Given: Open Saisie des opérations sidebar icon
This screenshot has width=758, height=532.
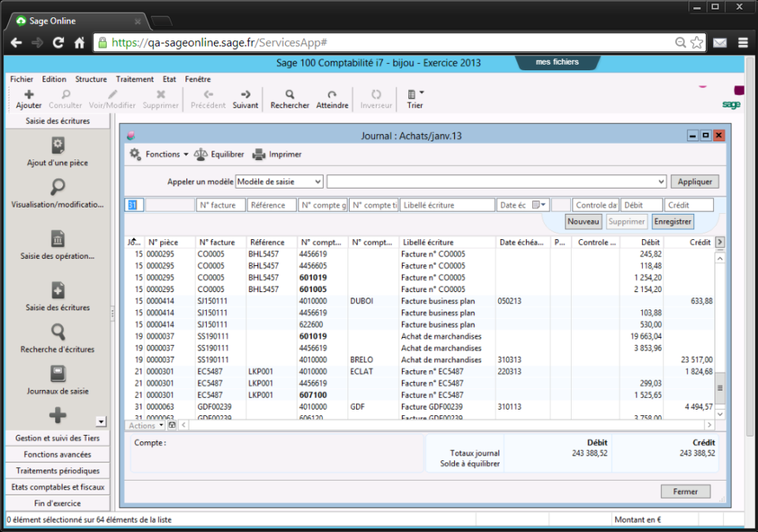Looking at the screenshot, I should pyautogui.click(x=58, y=238).
